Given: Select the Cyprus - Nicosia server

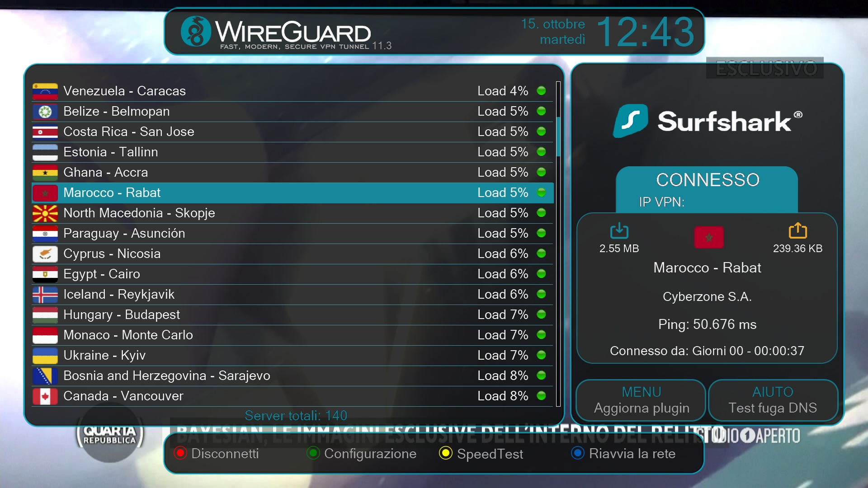Looking at the screenshot, I should pyautogui.click(x=292, y=254).
